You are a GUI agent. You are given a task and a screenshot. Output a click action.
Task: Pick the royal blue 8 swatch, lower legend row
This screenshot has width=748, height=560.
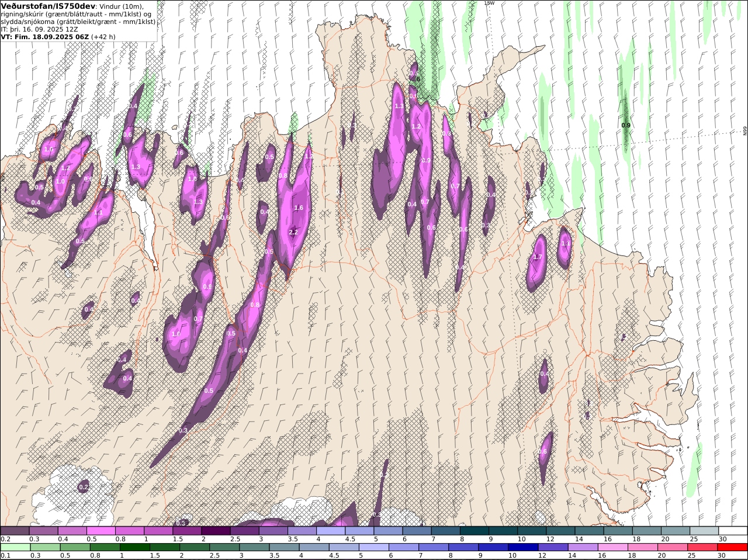464,547
